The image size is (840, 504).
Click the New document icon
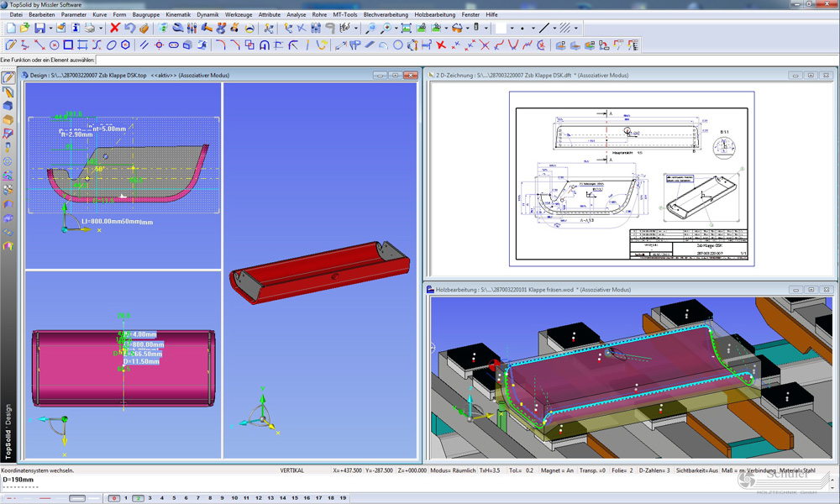(10, 29)
